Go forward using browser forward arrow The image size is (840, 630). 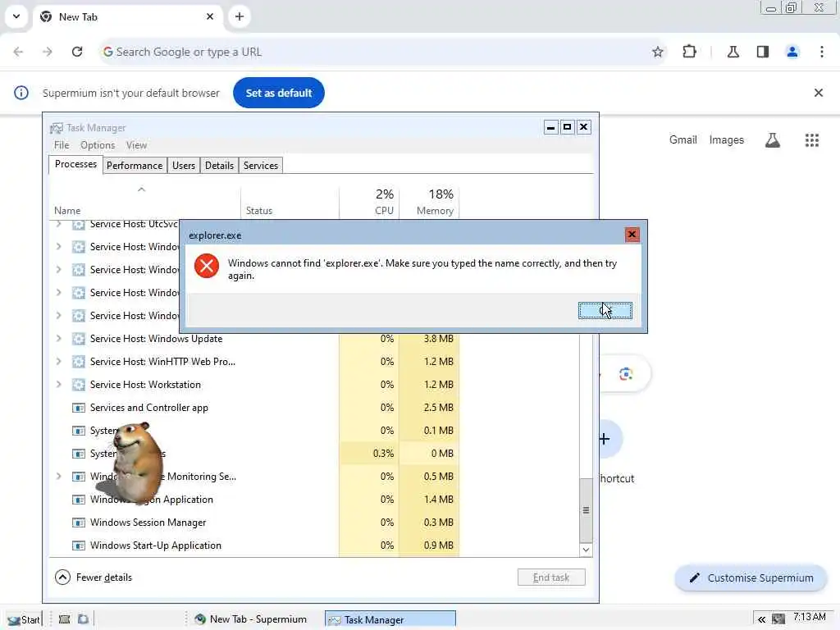coord(48,52)
